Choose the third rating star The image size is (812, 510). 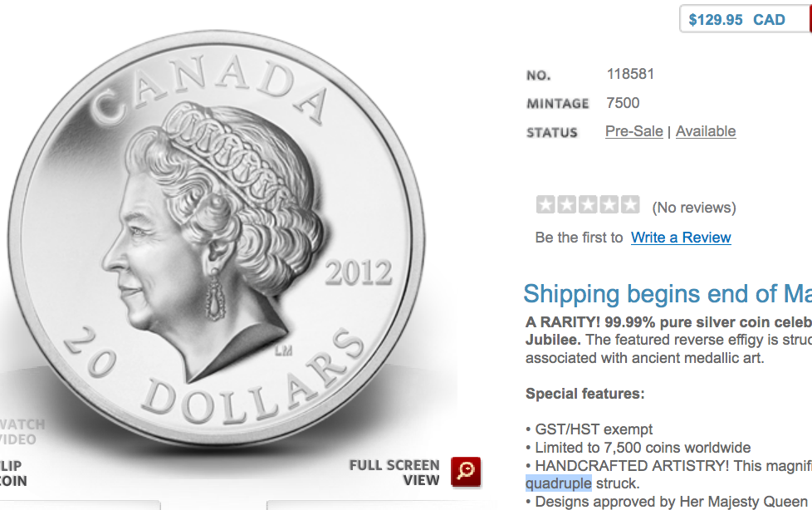point(588,204)
